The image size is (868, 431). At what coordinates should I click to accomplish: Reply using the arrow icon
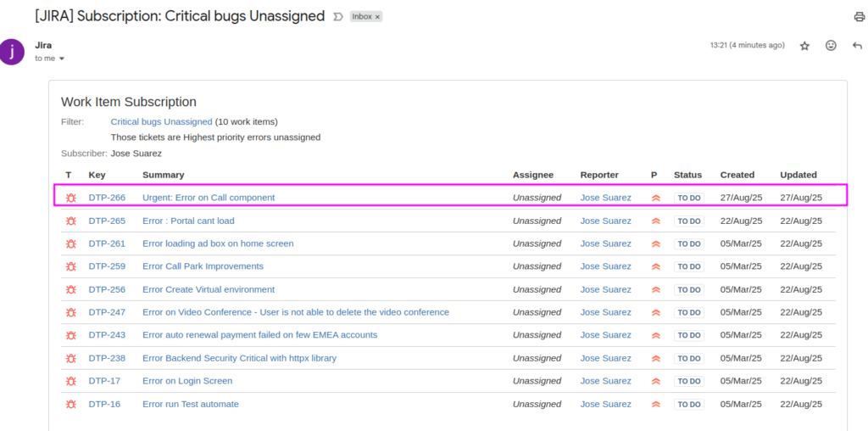(858, 46)
